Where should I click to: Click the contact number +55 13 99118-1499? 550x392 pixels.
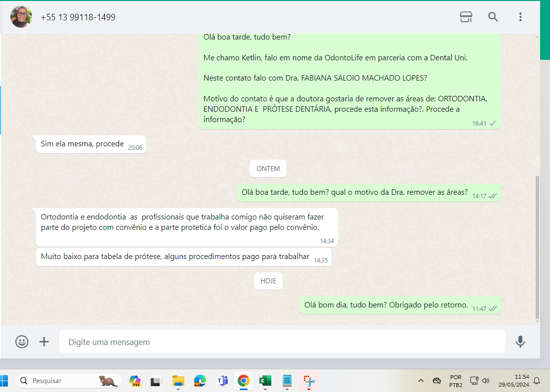tap(78, 17)
